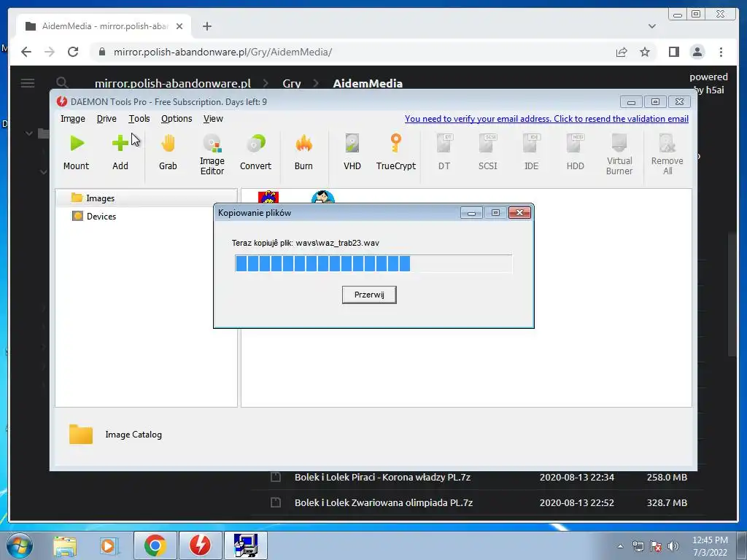Screen dimensions: 747x560
Task: Click the installer taskbar icon
Action: [245, 545]
